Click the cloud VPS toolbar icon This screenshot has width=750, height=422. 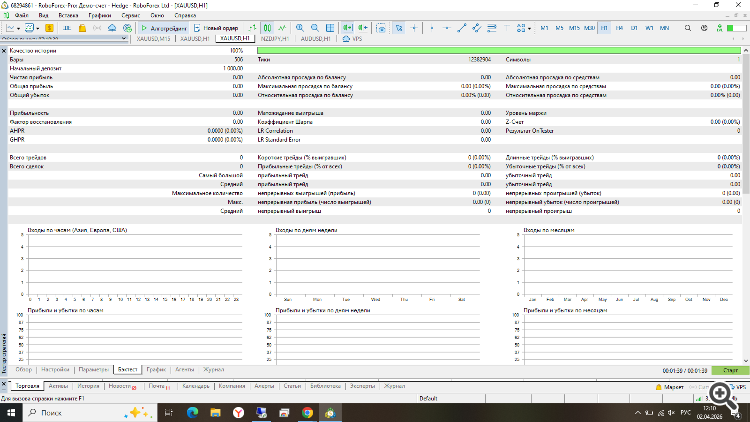click(112, 28)
